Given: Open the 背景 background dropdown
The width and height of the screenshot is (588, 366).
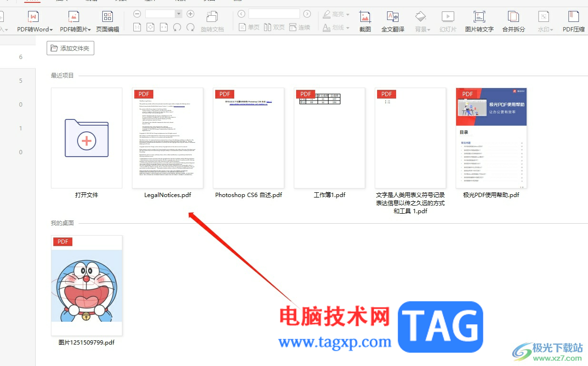Looking at the screenshot, I should (422, 21).
